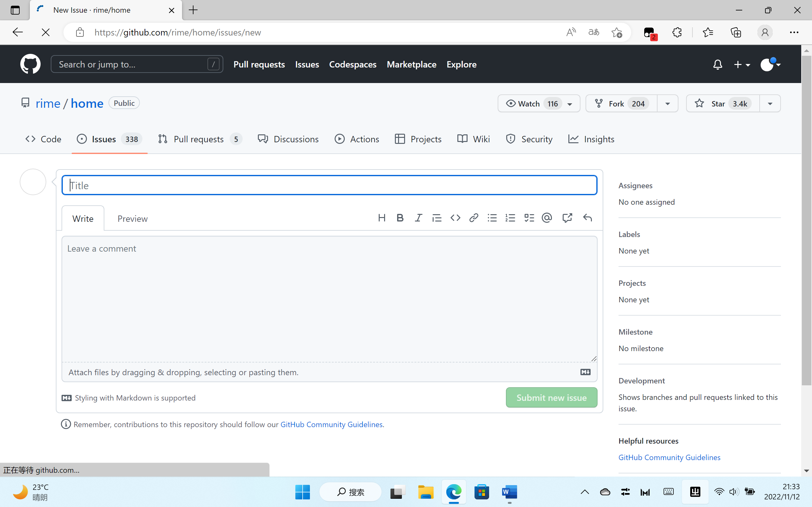
Task: Switch to the Preview tab
Action: (x=132, y=219)
